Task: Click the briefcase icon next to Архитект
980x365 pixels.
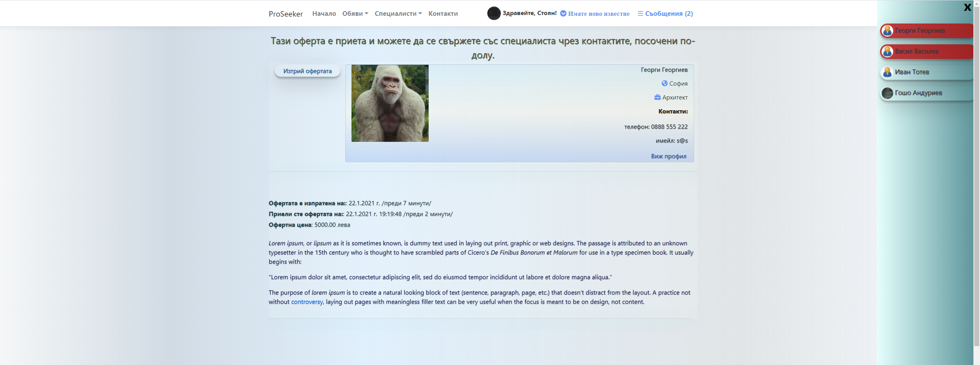Action: (x=657, y=97)
